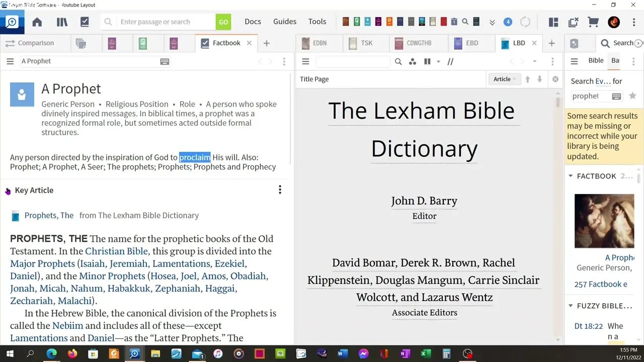Click the close all panels icon
This screenshot has width=644, height=362.
(573, 22)
